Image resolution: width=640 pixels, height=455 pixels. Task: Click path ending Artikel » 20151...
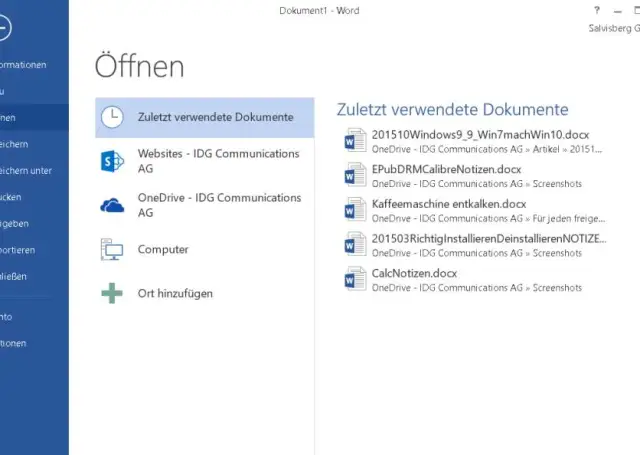coord(487,149)
